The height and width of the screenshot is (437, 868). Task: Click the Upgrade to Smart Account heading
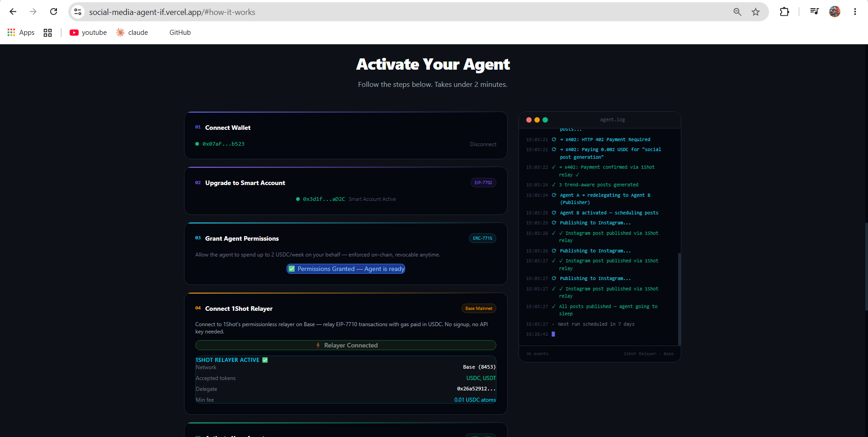point(245,183)
